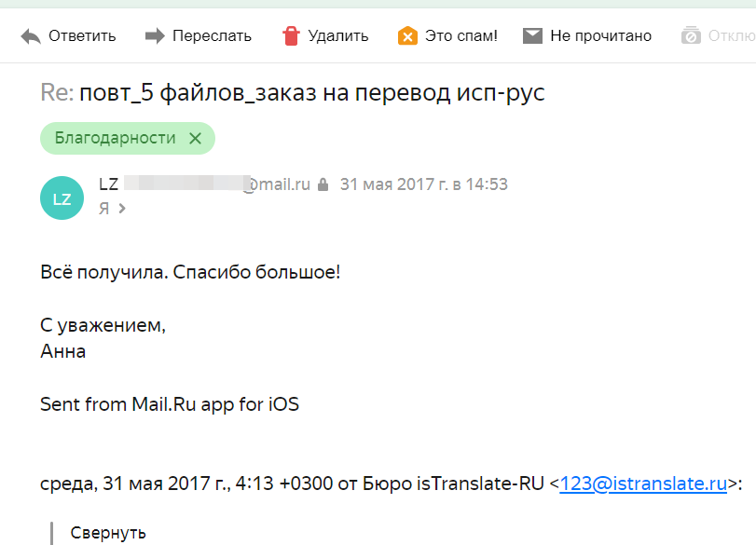The width and height of the screenshot is (756, 545).
Task: Click the sender name LZ
Action: point(108,184)
